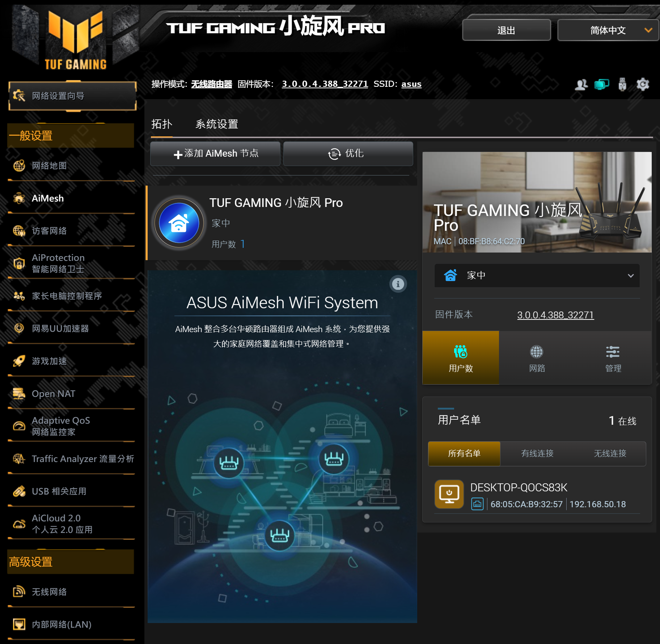
Task: Filter clients by 无线连接
Action: point(610,454)
